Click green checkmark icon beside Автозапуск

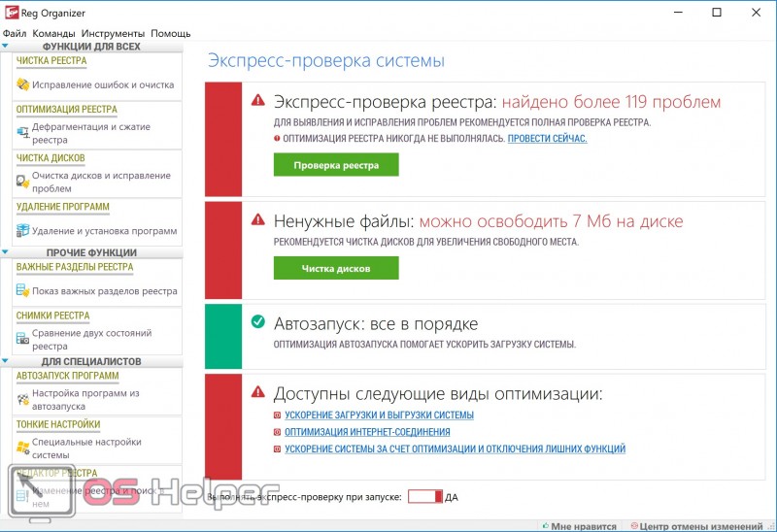click(x=258, y=321)
